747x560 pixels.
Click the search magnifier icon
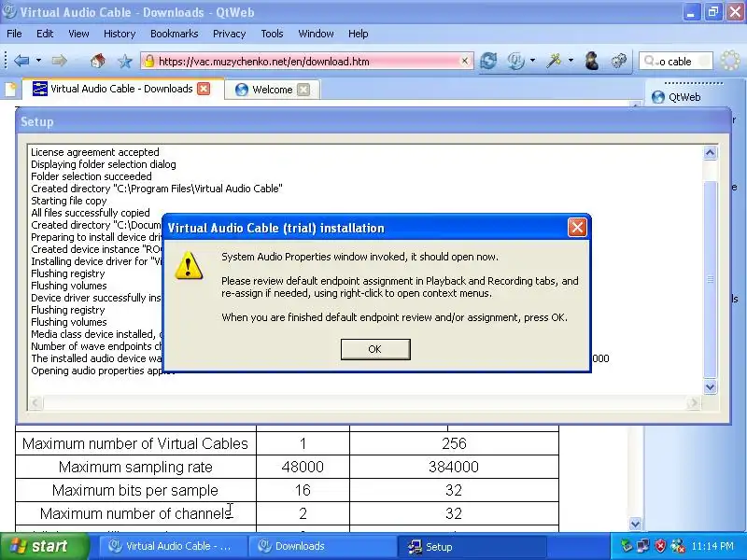pos(649,61)
